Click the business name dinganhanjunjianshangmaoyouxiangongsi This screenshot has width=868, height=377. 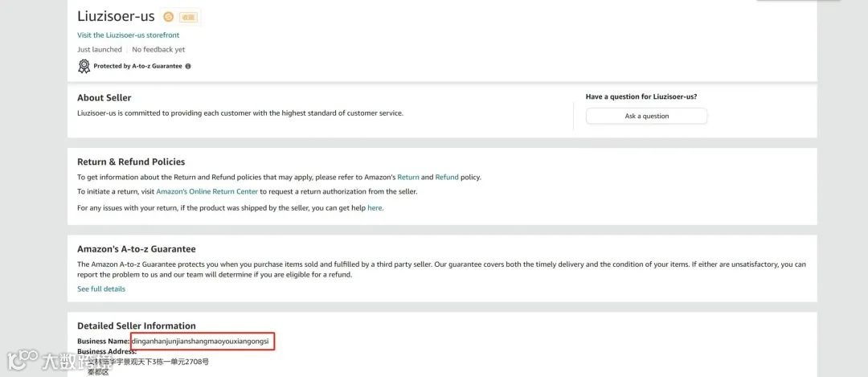coord(200,342)
